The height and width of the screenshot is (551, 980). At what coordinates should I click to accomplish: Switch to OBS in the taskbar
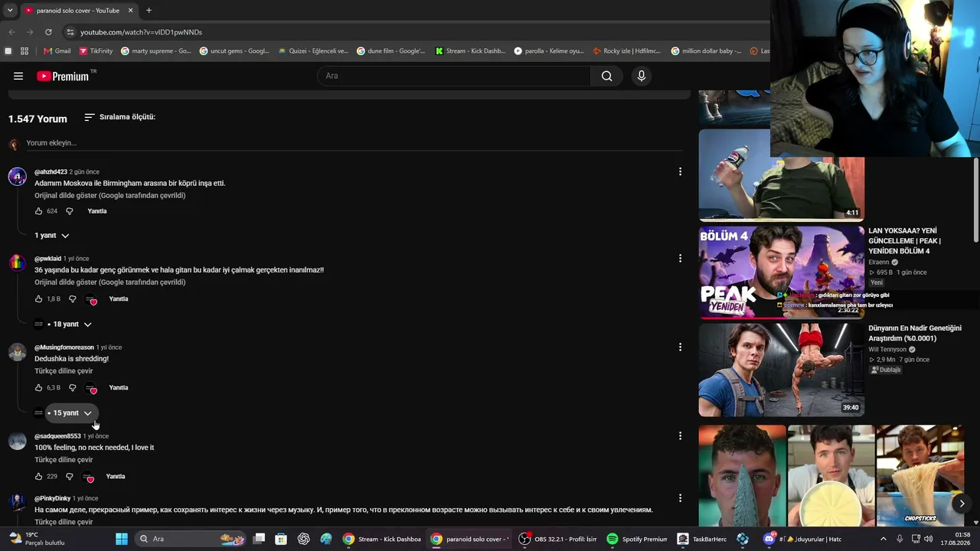coord(558,539)
